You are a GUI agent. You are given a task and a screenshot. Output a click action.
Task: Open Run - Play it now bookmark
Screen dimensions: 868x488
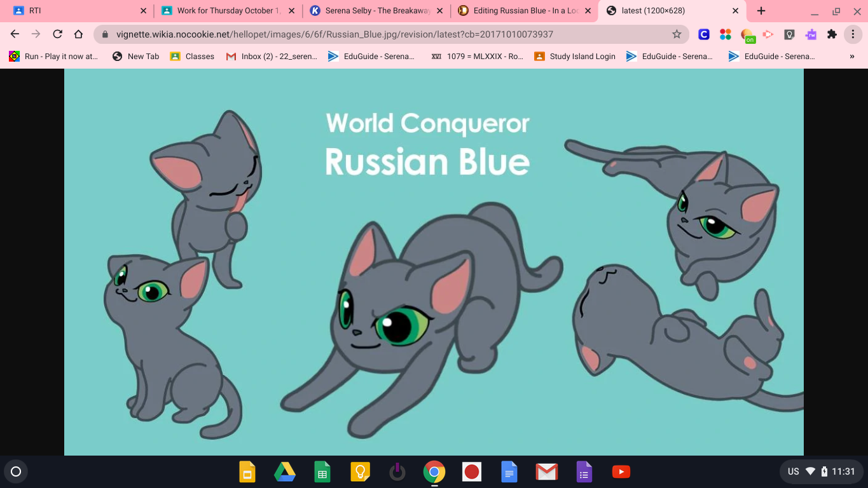click(53, 56)
